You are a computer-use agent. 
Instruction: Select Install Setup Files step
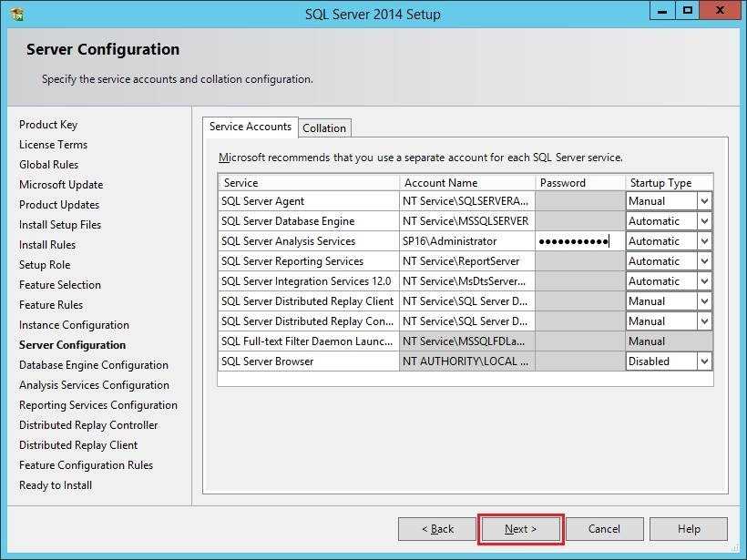point(60,225)
